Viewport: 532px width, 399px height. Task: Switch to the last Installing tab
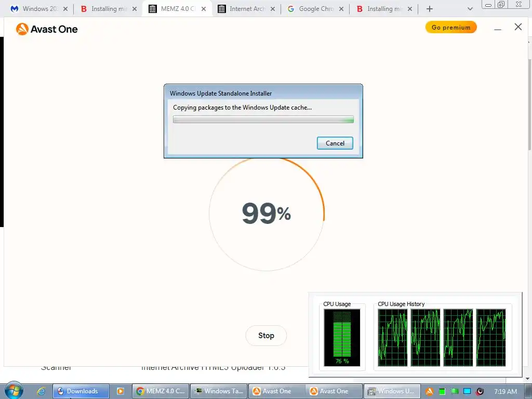(x=384, y=9)
